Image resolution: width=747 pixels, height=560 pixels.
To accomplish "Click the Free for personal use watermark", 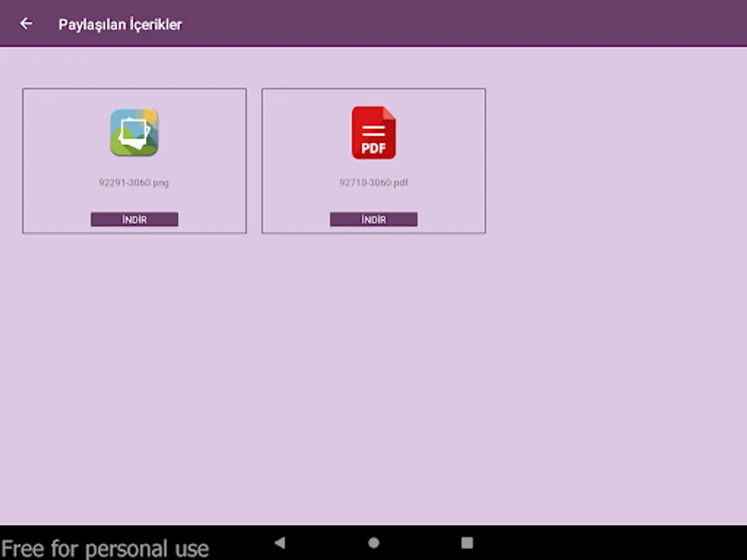I will click(105, 548).
